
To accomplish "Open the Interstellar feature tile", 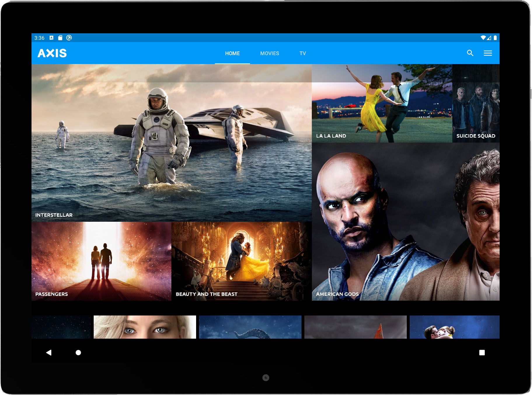I will pos(172,143).
